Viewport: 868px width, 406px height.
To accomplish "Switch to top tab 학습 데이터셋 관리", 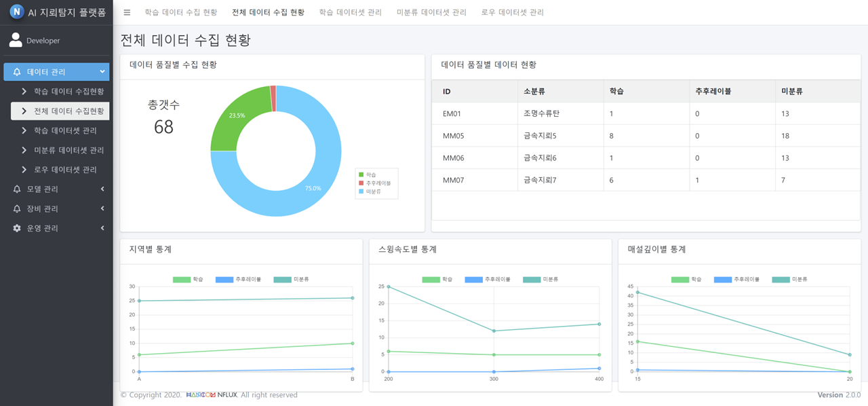I will tap(351, 12).
